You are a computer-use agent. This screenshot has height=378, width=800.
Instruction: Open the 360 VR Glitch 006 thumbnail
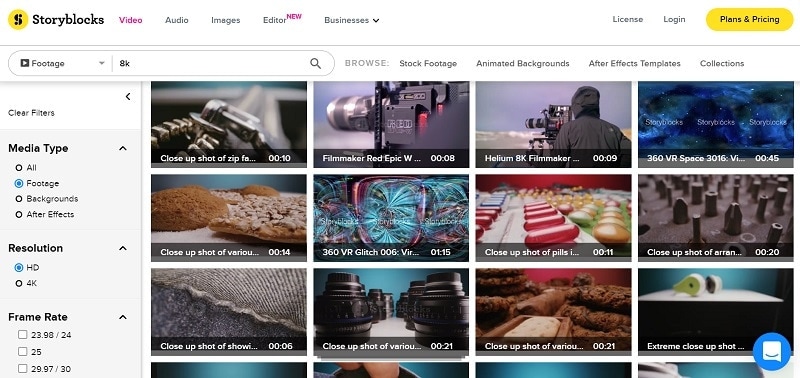pyautogui.click(x=391, y=218)
